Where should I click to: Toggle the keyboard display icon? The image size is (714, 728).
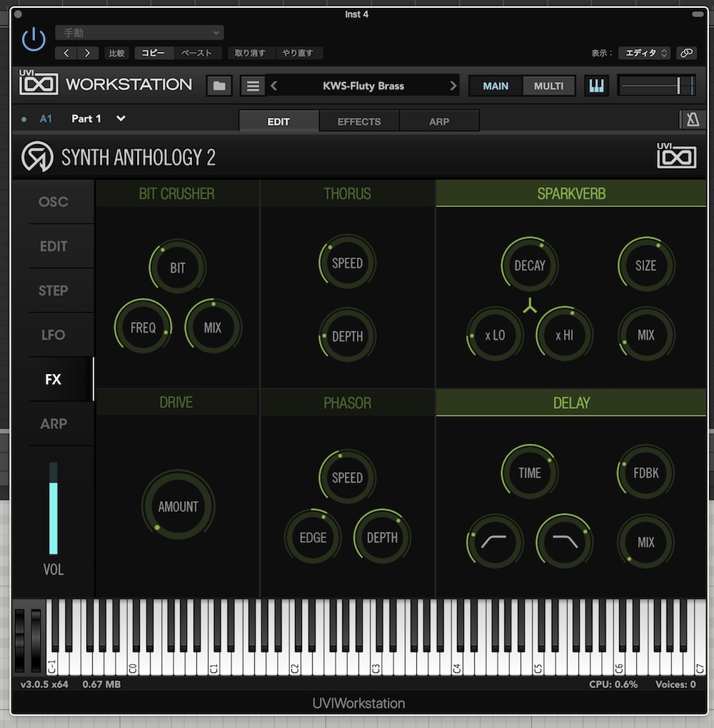pos(596,86)
